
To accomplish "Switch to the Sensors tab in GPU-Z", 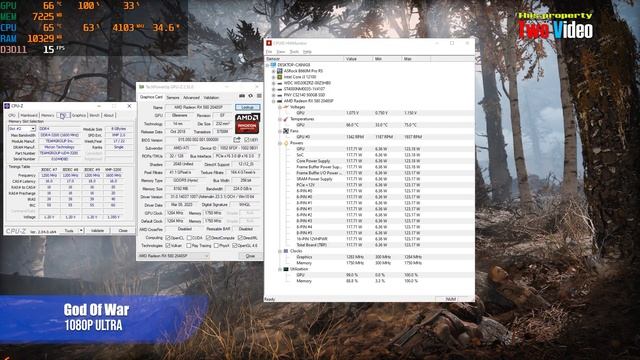I will [173, 98].
